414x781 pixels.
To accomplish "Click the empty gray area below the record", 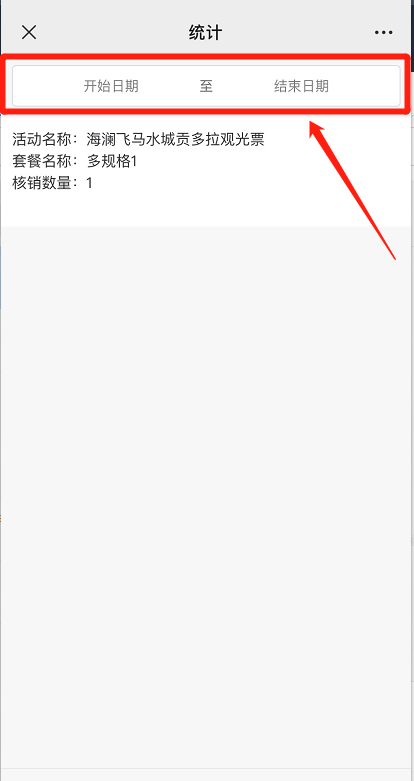I will pyautogui.click(x=207, y=473).
